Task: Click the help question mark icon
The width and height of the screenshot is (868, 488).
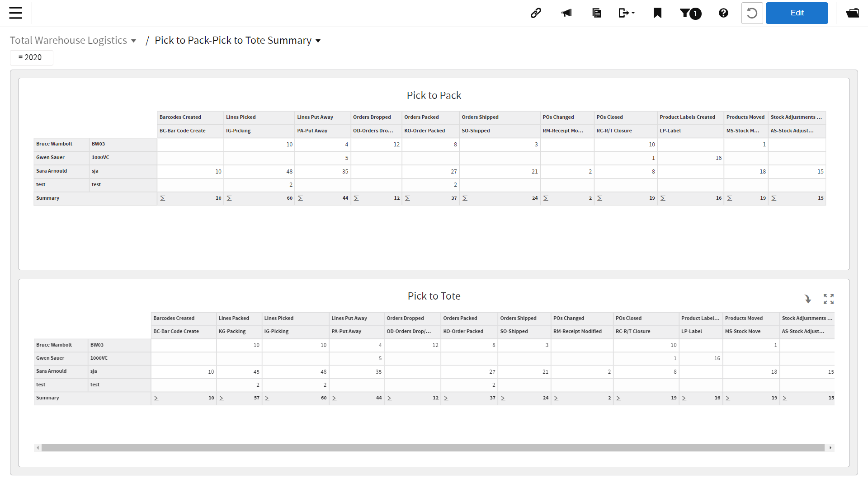Action: [723, 13]
